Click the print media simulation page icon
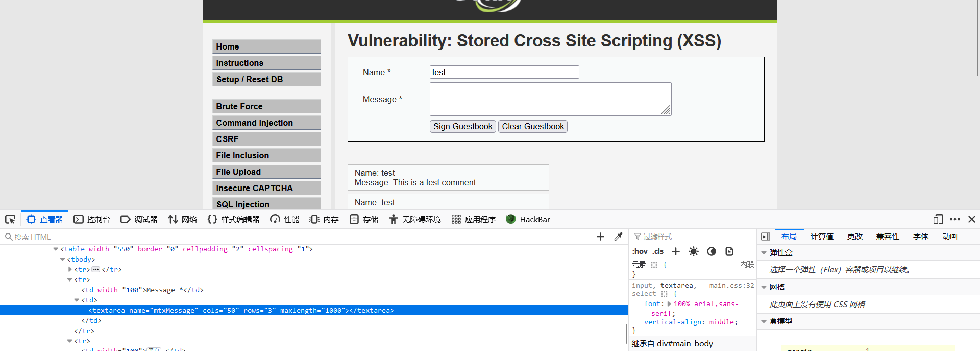This screenshot has height=351, width=980. [729, 251]
